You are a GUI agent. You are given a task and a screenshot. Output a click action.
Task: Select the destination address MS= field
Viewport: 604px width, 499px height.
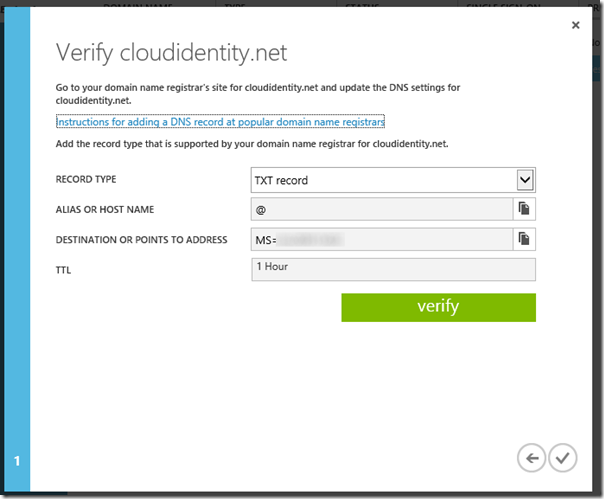(x=382, y=240)
